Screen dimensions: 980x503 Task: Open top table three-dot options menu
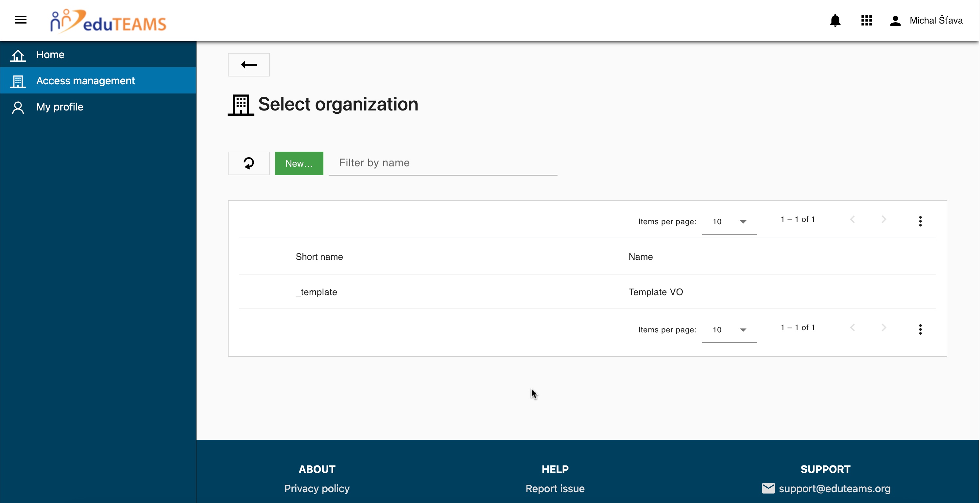coord(920,221)
